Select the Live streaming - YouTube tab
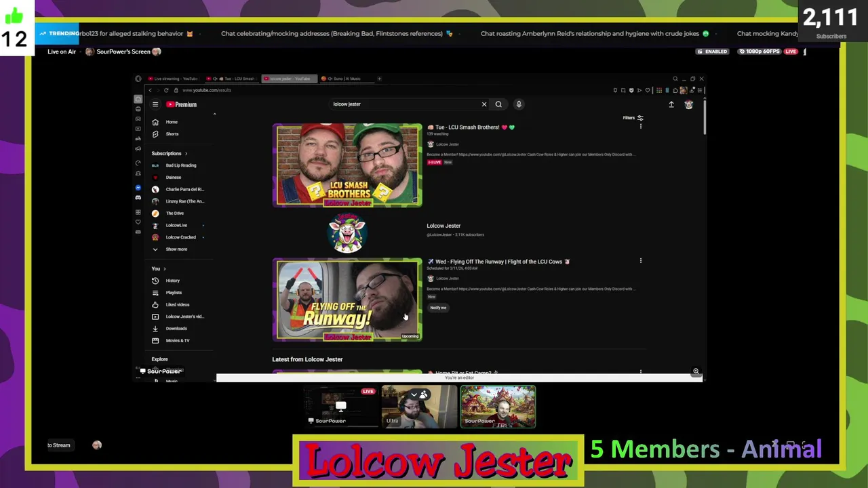Image resolution: width=868 pixels, height=488 pixels. click(x=173, y=79)
